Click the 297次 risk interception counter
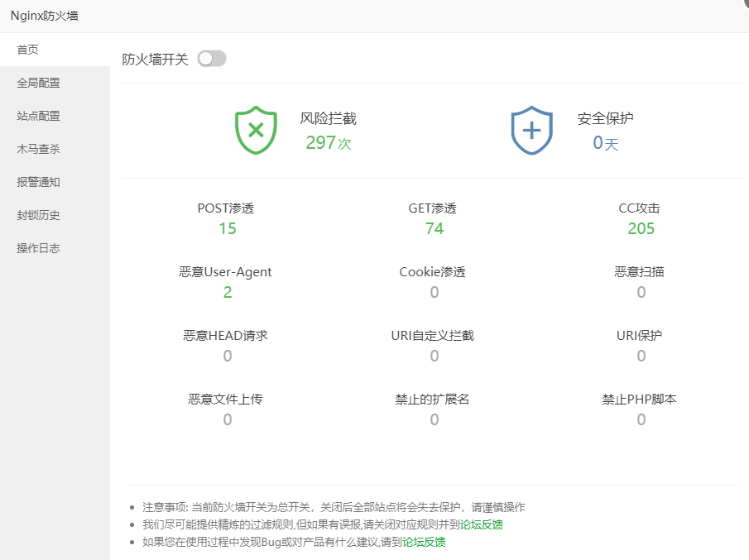The width and height of the screenshot is (749, 560). (329, 143)
